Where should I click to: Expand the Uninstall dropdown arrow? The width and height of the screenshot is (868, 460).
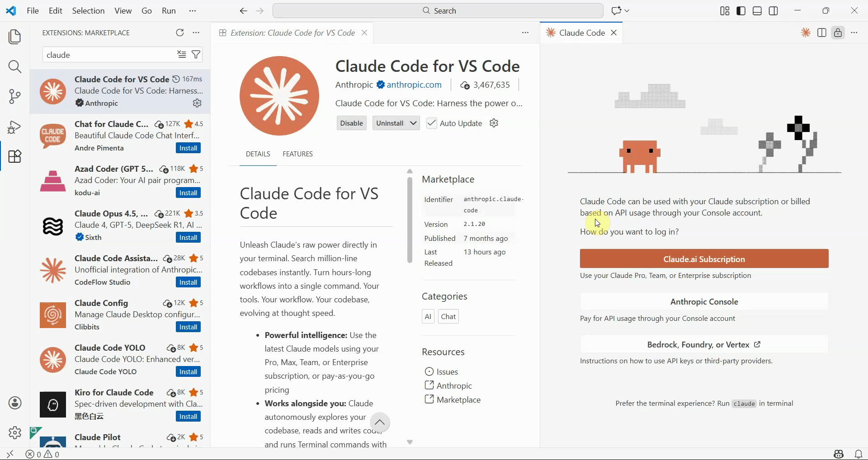coord(413,123)
